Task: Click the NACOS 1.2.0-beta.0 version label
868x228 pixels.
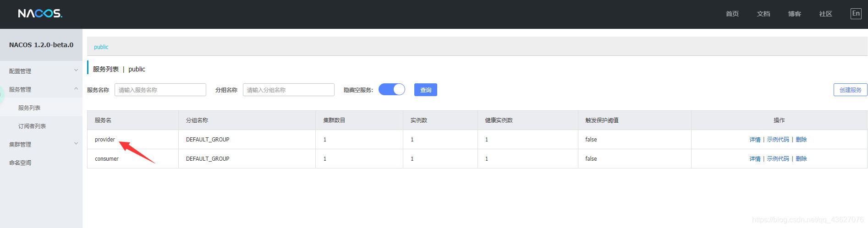Action: click(41, 45)
